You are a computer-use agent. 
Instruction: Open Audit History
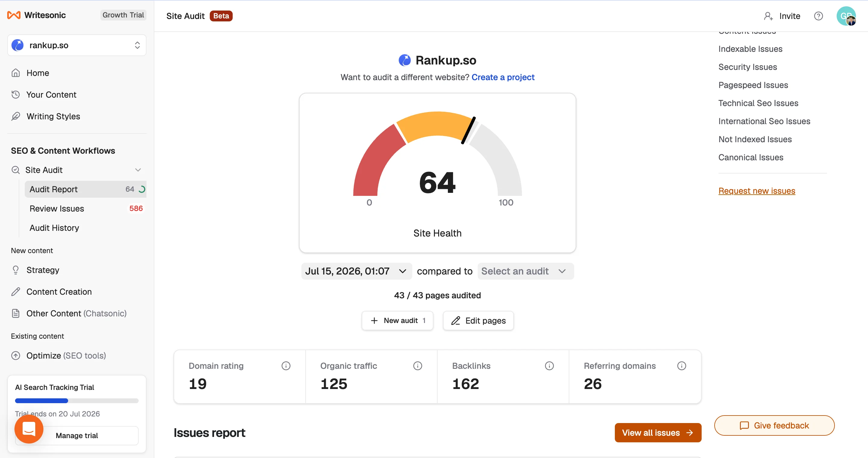point(54,228)
